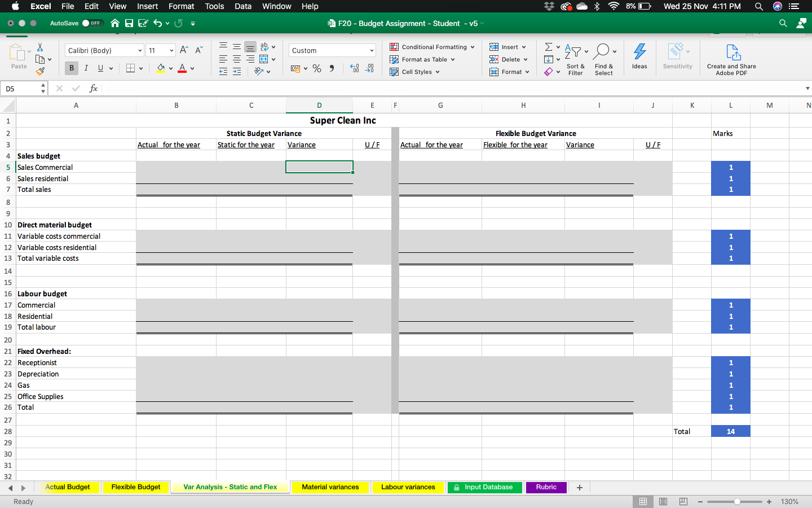Click the Cell Styles button
The width and height of the screenshot is (812, 508).
click(414, 72)
